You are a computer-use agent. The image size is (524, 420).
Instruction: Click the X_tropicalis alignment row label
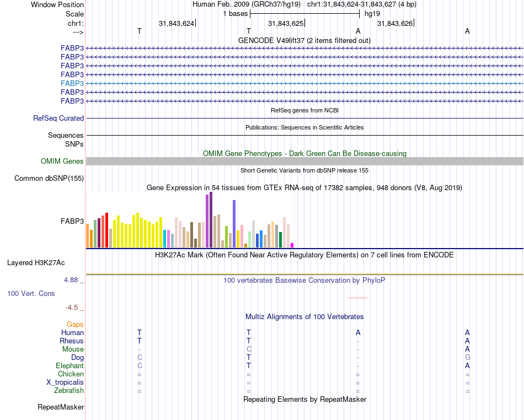click(65, 383)
